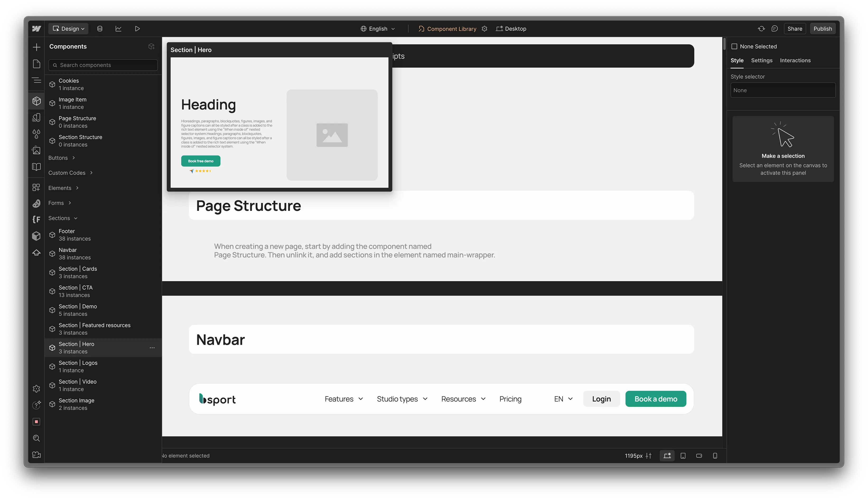
Task: Click the Book a demo button
Action: [x=655, y=399]
